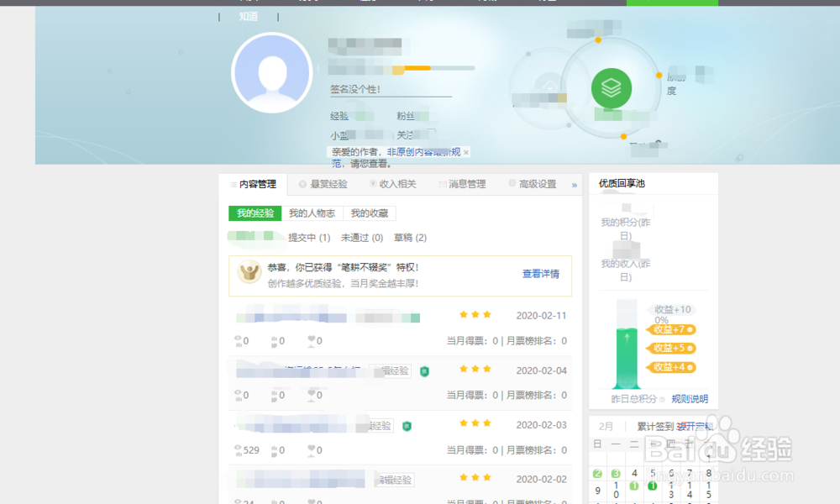Toggle the green check on February 2 sign-in day
The width and height of the screenshot is (840, 504).
[x=597, y=473]
